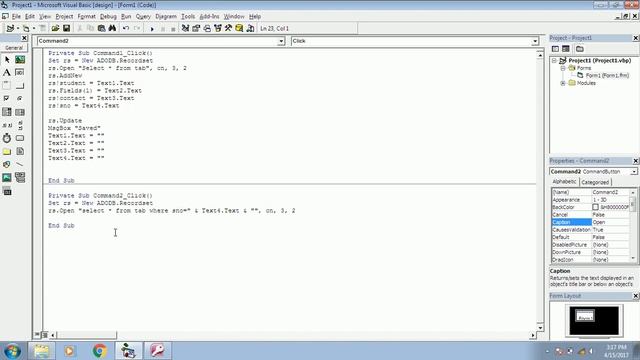
Task: Select the FileListBox control tool
Action: click(x=20, y=151)
